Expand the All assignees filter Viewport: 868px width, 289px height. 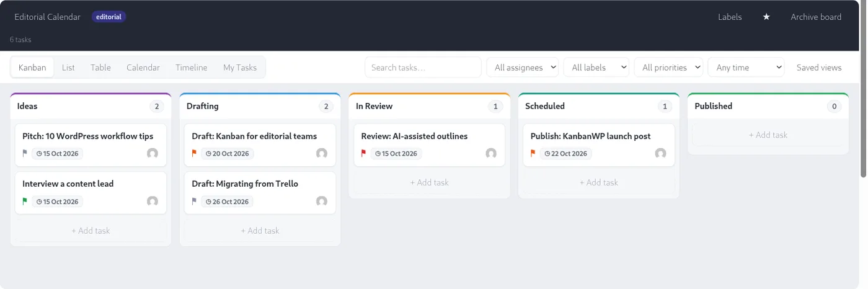[x=523, y=67]
